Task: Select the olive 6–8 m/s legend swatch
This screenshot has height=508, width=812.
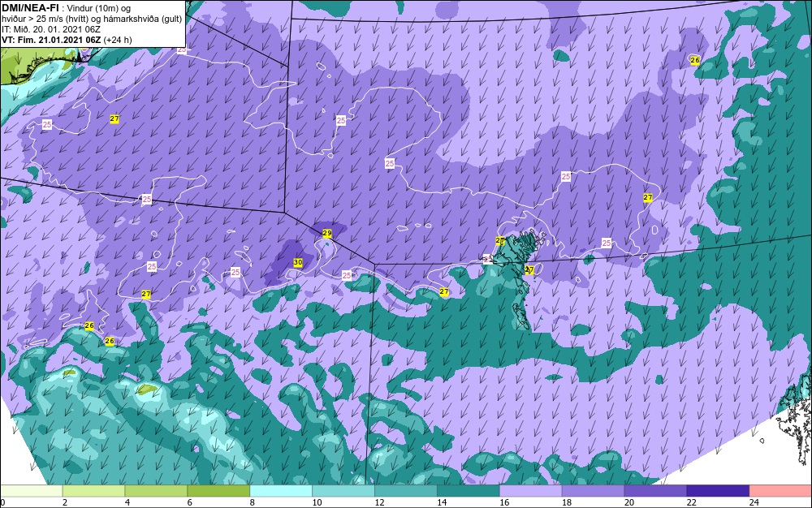Action: coord(218,491)
